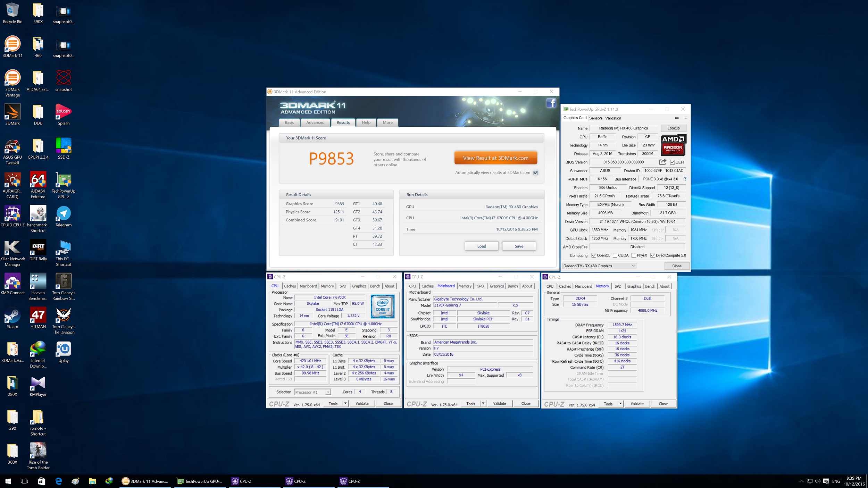Click the GPU-Z screenshot camera icon
This screenshot has width=868, height=488.
click(677, 118)
